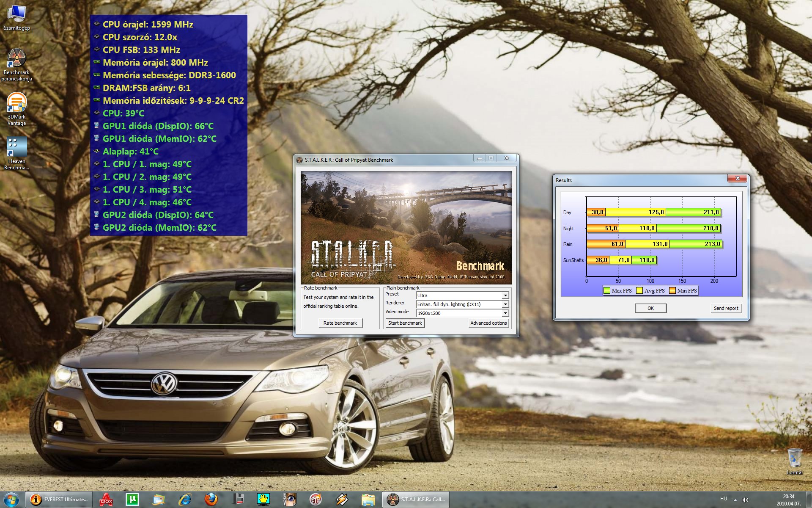
Task: Open the Benchmark parancsikonja desktop shortcut
Action: tap(17, 64)
